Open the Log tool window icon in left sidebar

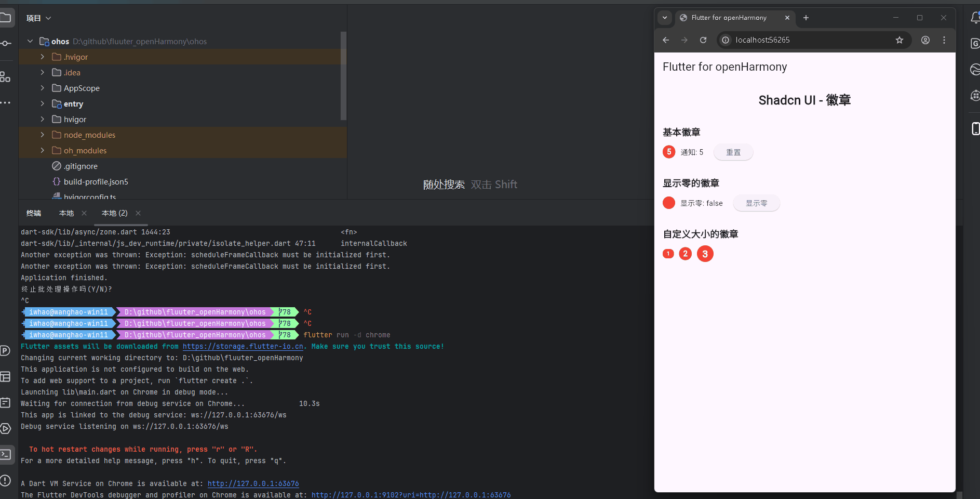click(x=5, y=402)
